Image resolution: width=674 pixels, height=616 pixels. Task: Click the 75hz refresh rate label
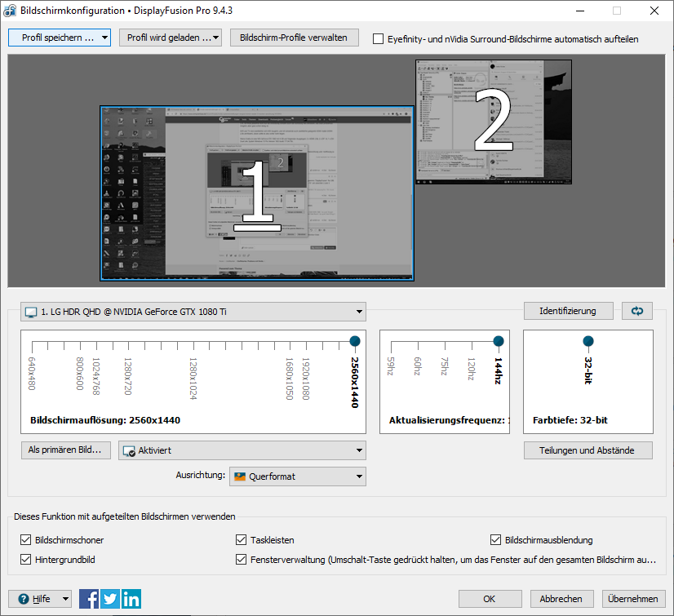445,366
